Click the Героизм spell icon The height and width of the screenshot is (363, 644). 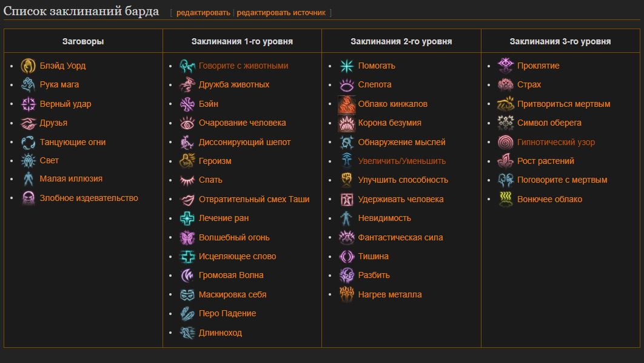[187, 161]
